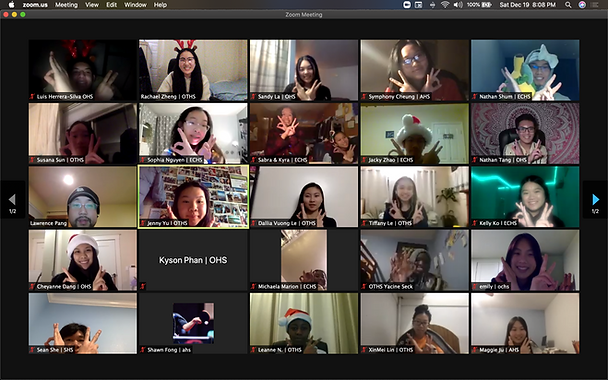The image size is (608, 380).
Task: Click muted mic icon on Cheyanne Dang
Action: coord(32,287)
